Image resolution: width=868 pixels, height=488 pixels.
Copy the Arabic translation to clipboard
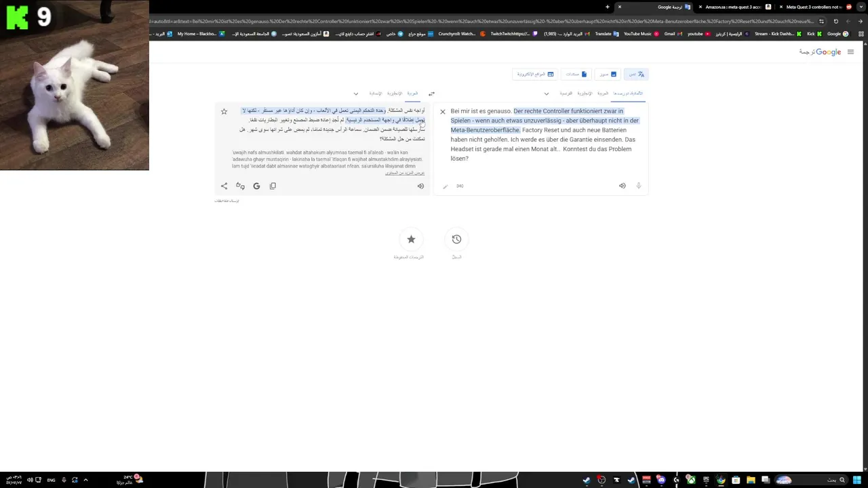tap(273, 186)
